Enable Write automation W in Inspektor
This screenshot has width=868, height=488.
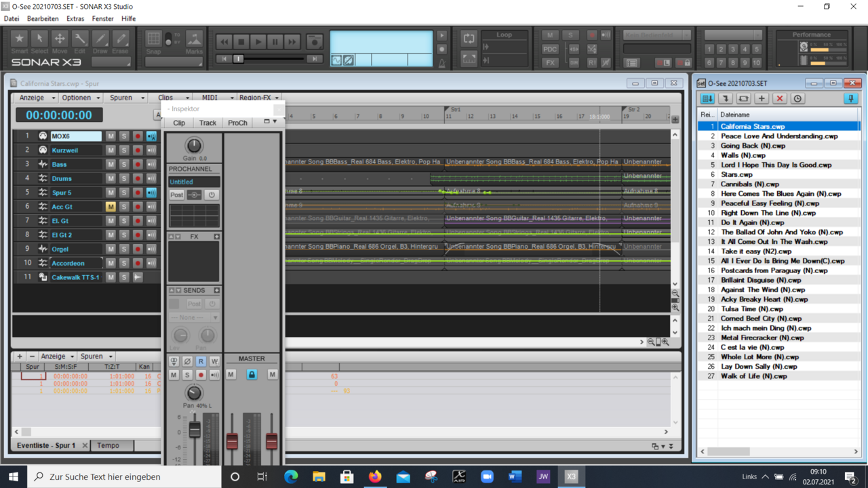pos(214,362)
